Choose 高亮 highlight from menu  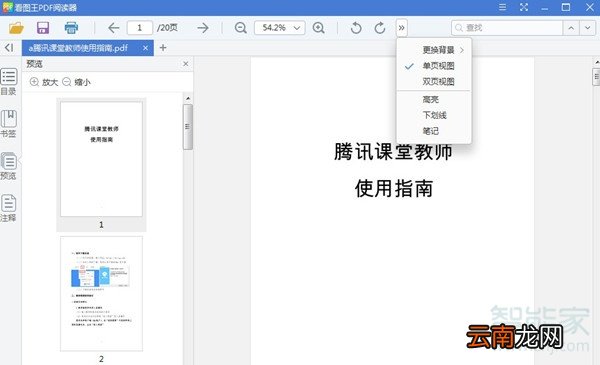pyautogui.click(x=434, y=99)
